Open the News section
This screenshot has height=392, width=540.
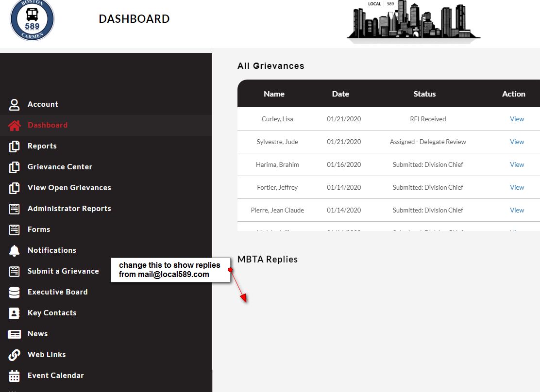[37, 333]
